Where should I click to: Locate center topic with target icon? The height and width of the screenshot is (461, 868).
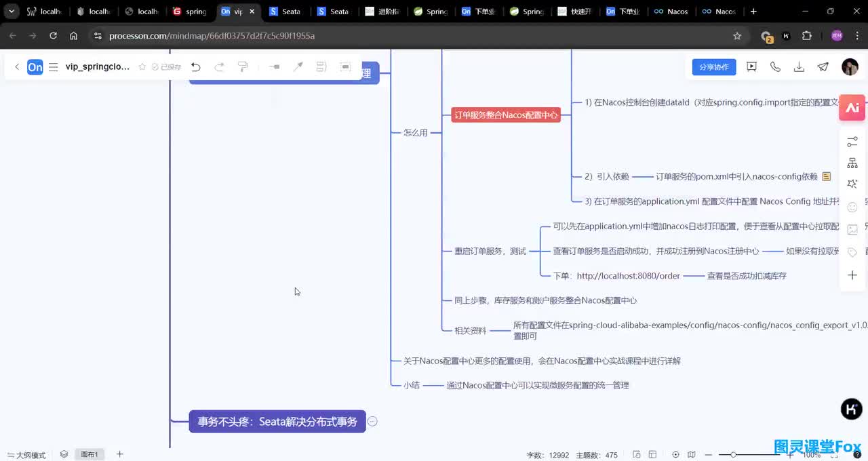pos(675,454)
